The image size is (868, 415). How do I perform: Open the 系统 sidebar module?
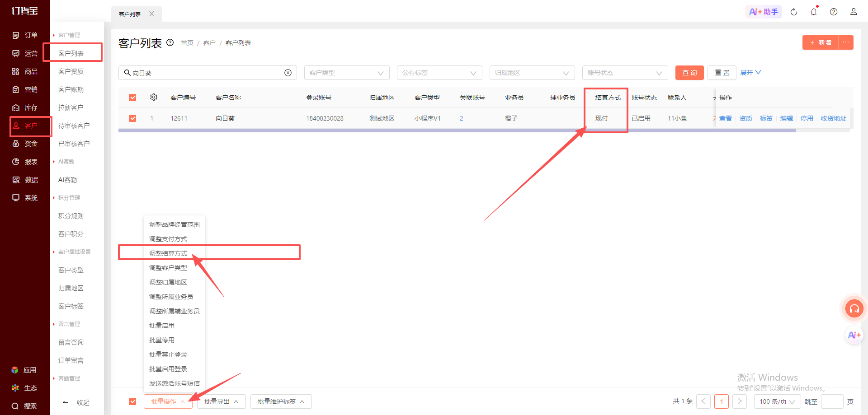[25, 198]
